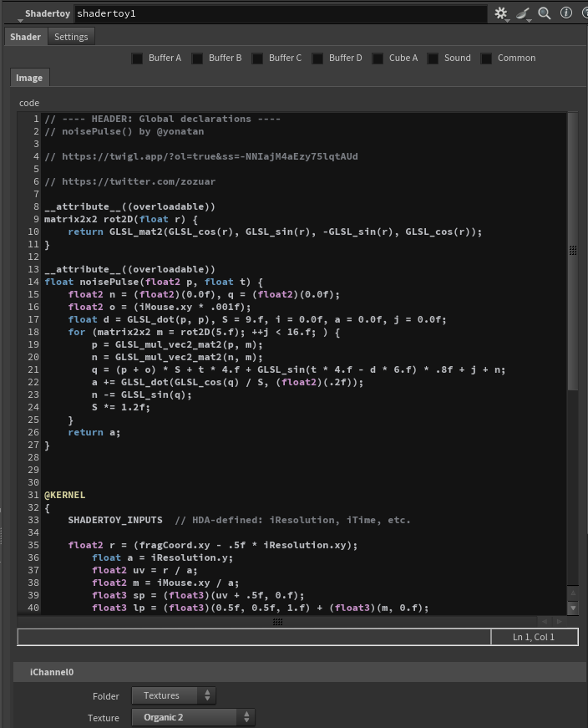
Task: Click the vertical resize grip right of code
Action: point(573,251)
